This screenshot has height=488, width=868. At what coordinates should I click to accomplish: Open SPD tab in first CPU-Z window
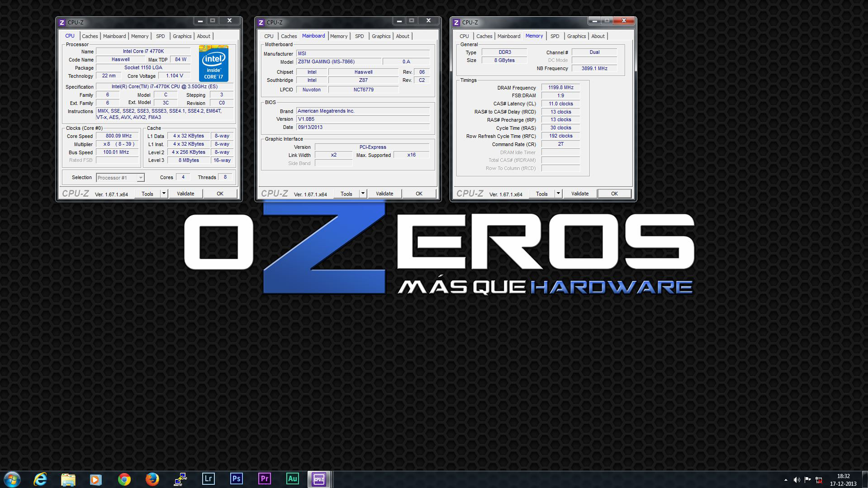(x=161, y=36)
